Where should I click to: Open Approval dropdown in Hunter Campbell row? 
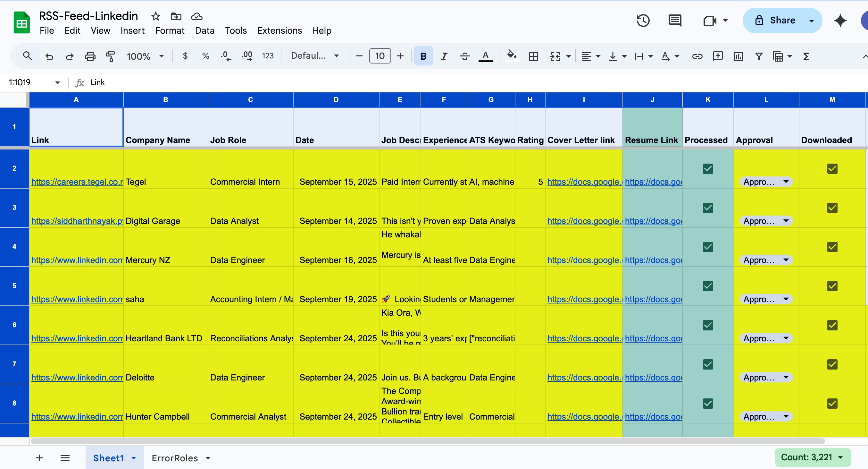(766, 416)
